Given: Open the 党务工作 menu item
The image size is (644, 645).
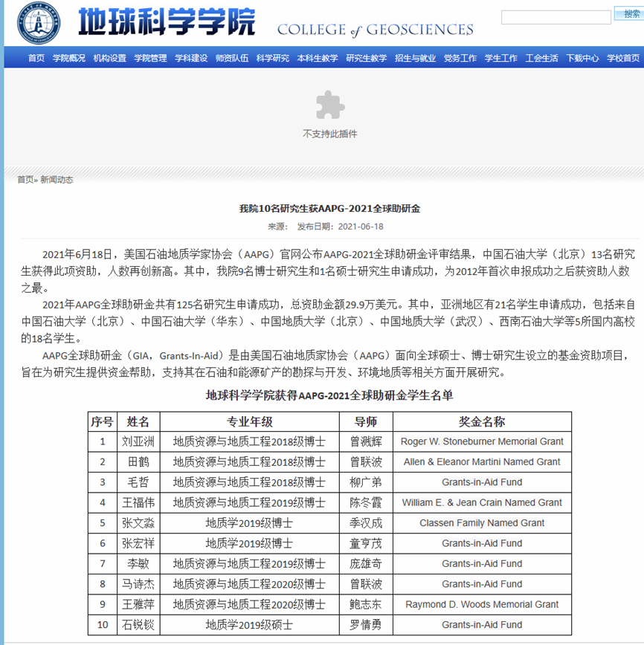Looking at the screenshot, I should tap(460, 58).
